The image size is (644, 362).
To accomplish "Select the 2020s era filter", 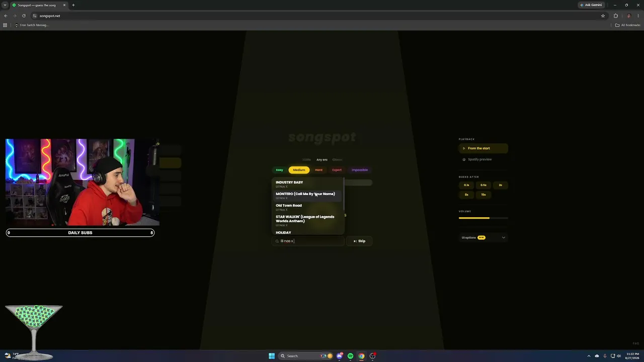I will (x=306, y=160).
